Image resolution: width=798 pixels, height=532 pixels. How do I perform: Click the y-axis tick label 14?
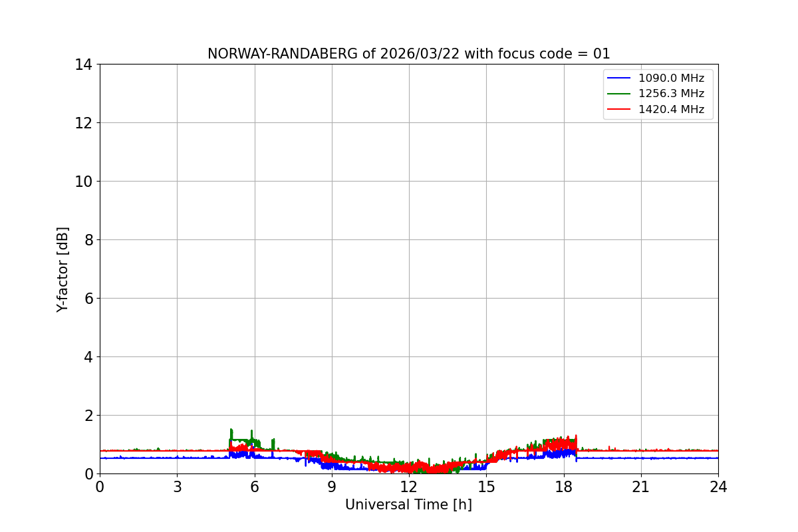tap(83, 65)
